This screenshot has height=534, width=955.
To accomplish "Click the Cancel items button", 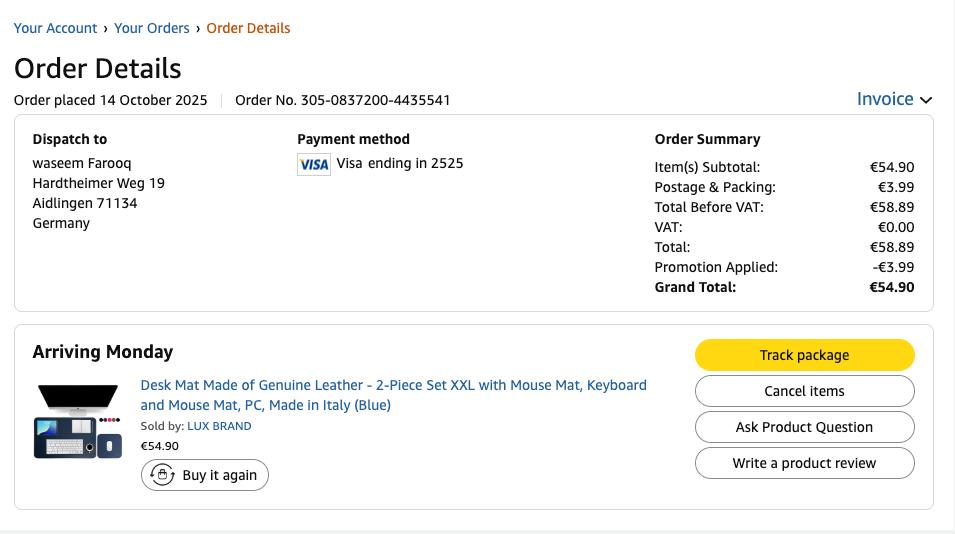I will (x=804, y=391).
